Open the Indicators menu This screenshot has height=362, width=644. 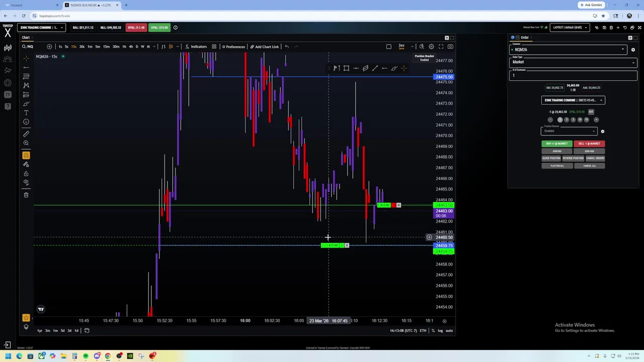click(x=195, y=47)
